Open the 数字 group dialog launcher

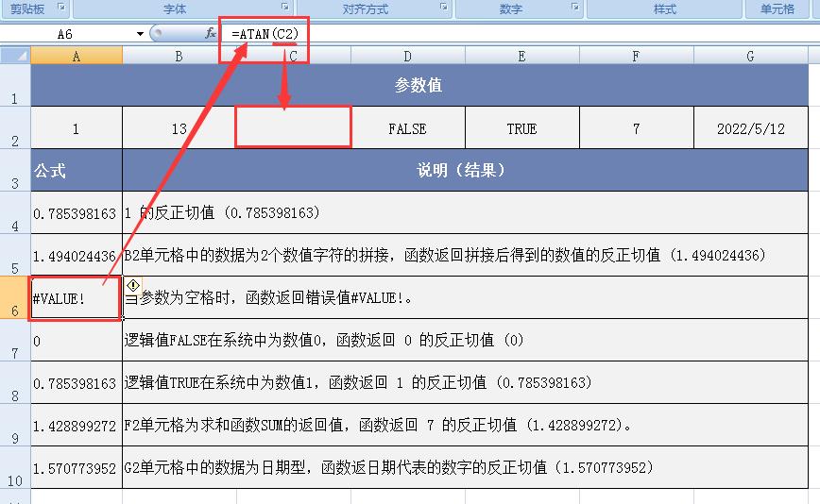point(575,7)
